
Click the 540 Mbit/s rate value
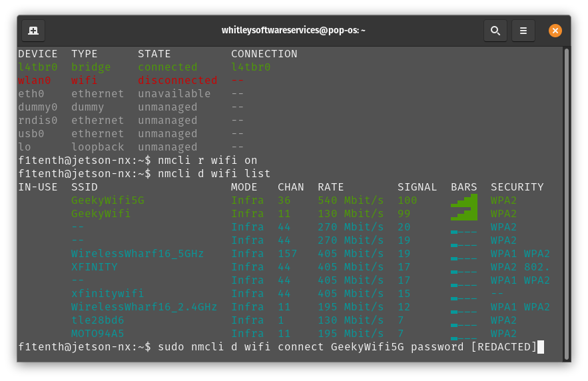[351, 200]
